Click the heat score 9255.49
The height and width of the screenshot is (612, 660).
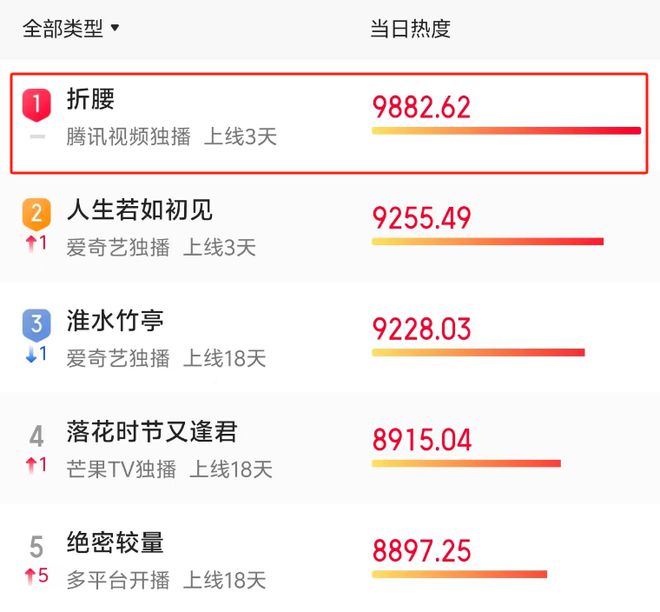click(x=421, y=218)
